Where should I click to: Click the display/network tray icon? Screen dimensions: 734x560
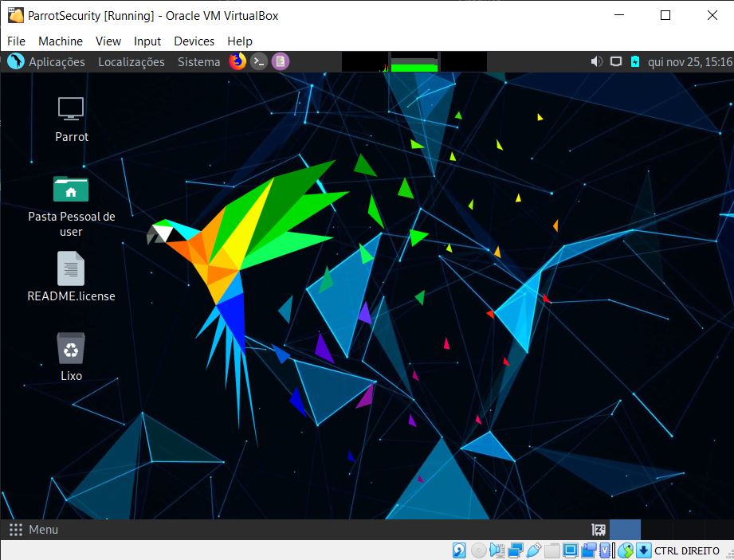(x=616, y=61)
